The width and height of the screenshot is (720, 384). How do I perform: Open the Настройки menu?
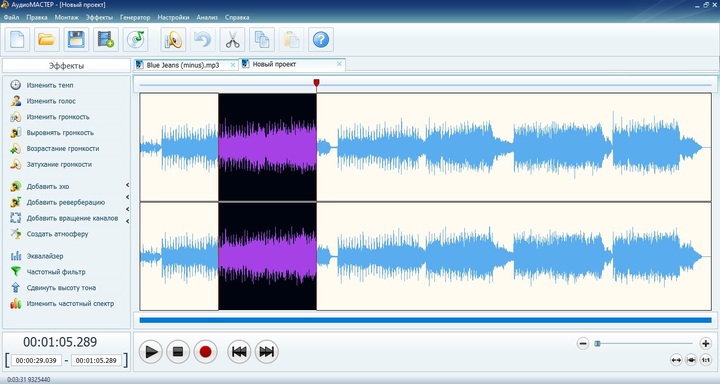tap(173, 17)
